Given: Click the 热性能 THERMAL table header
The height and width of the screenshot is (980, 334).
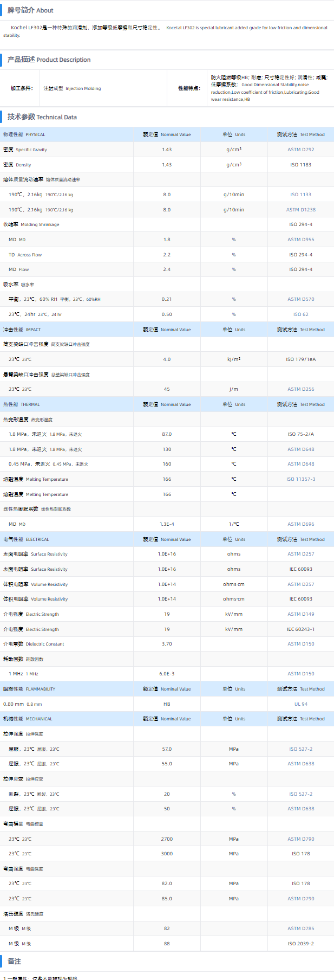Looking at the screenshot, I should tap(22, 404).
